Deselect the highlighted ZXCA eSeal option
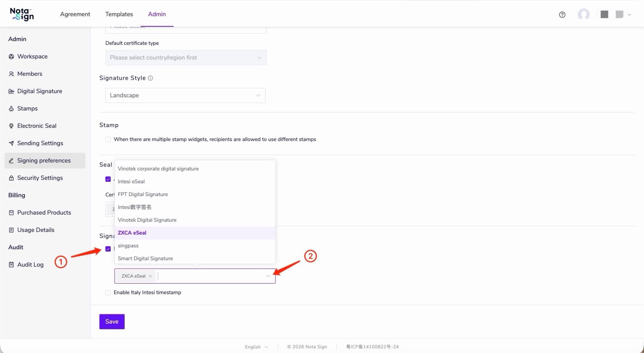644x353 pixels. 195,233
